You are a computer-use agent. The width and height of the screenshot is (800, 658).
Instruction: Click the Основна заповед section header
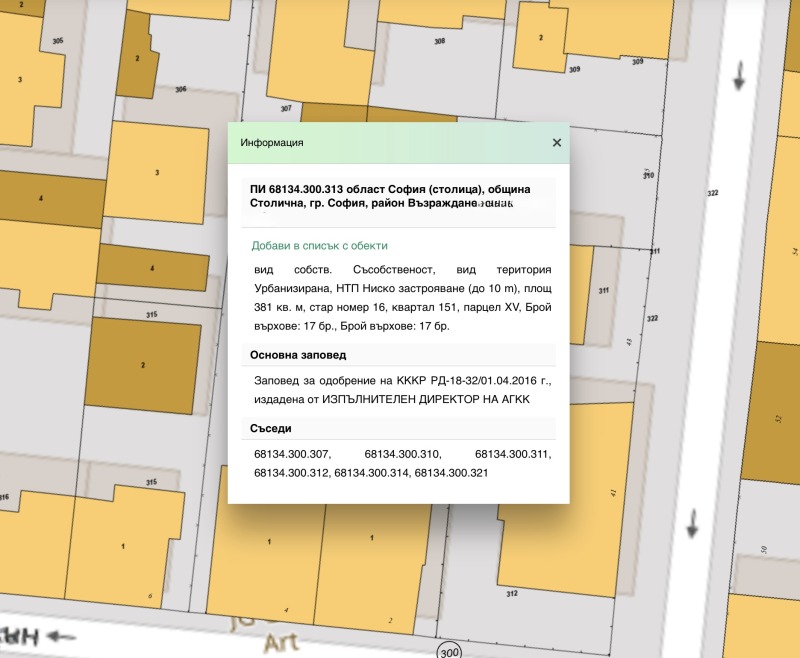pos(298,355)
